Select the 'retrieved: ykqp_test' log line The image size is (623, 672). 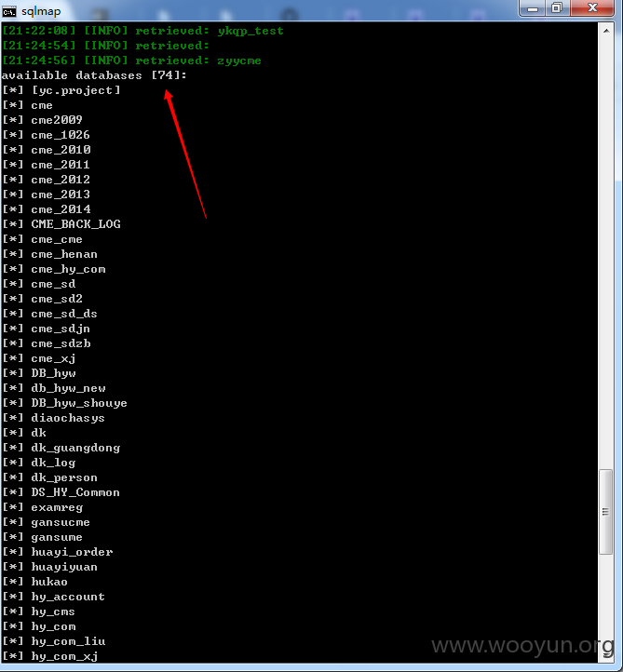tap(142, 31)
